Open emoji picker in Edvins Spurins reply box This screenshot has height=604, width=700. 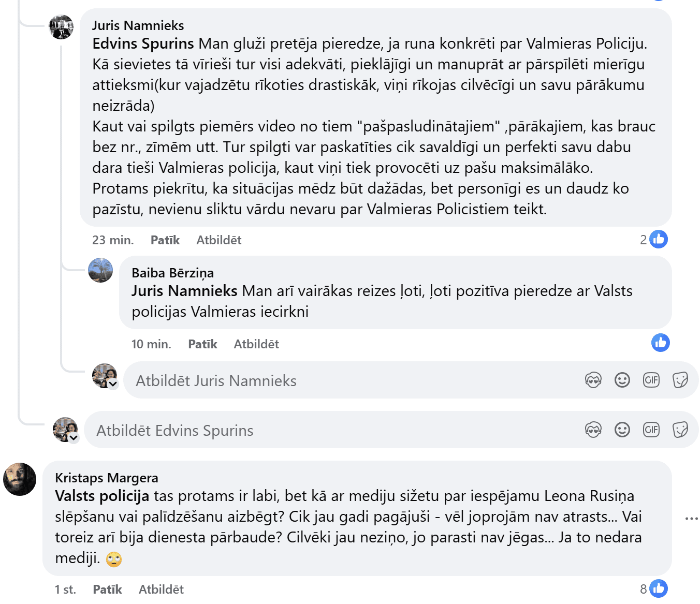(x=622, y=430)
